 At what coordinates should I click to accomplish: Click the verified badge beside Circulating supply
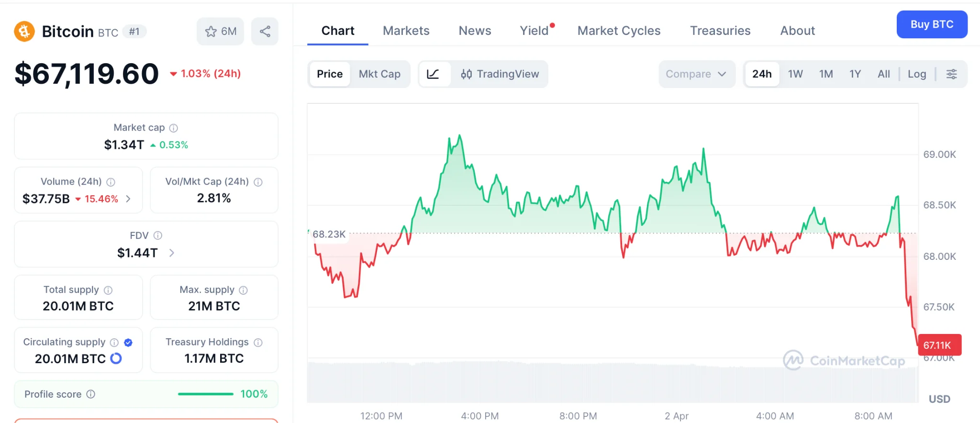coord(128,342)
